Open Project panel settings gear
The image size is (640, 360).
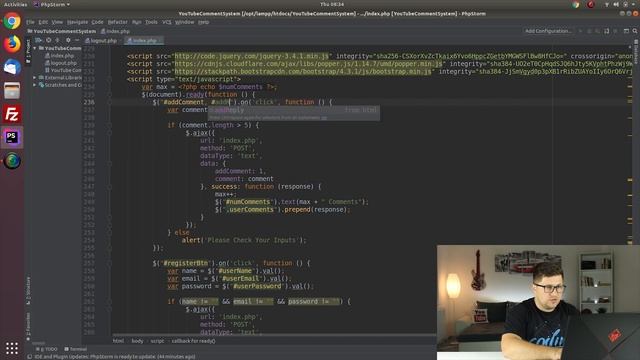(68, 40)
